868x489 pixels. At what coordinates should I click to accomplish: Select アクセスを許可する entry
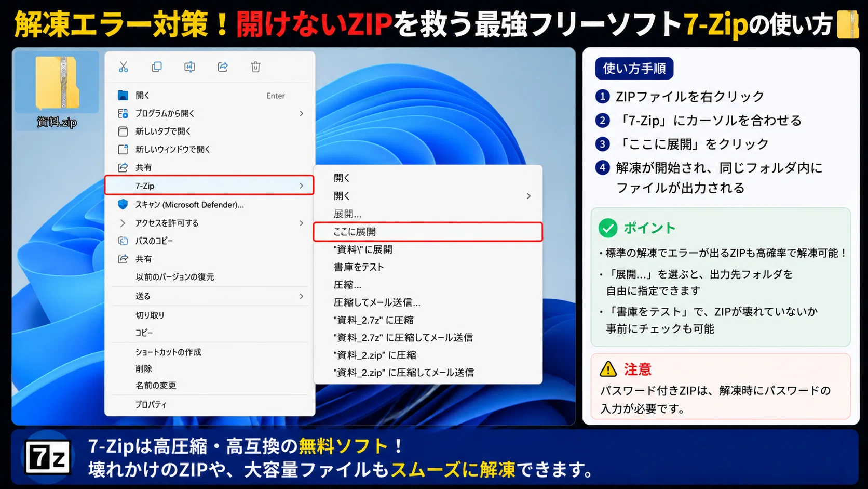[x=209, y=223]
